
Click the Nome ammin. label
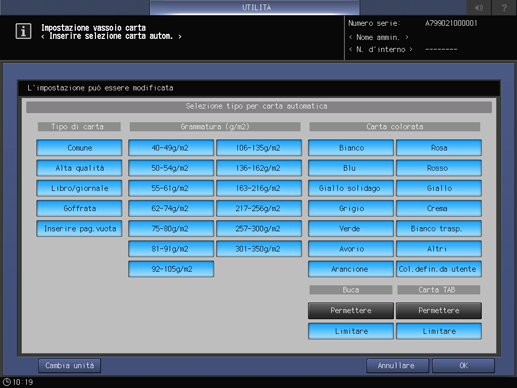(378, 37)
